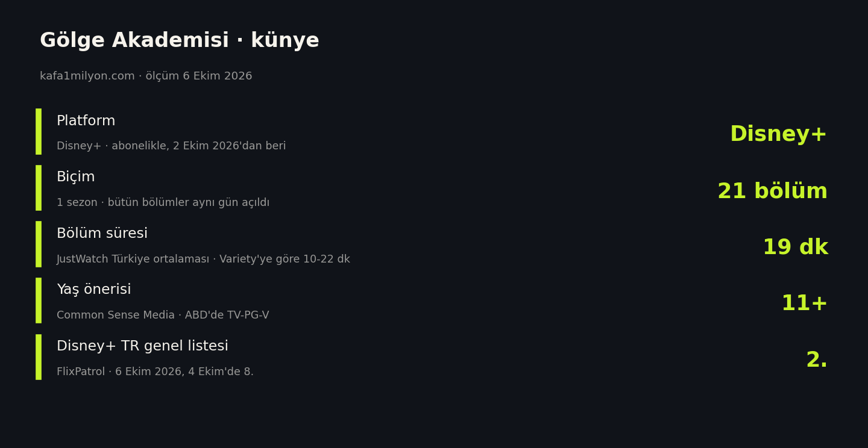Select the Platform row label

click(86, 121)
